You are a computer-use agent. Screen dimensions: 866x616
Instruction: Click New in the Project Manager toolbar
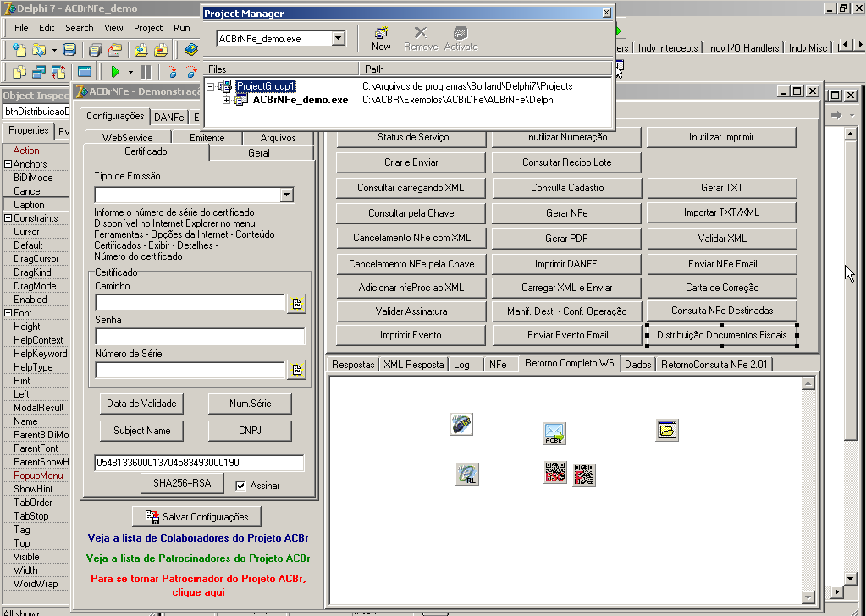tap(381, 39)
